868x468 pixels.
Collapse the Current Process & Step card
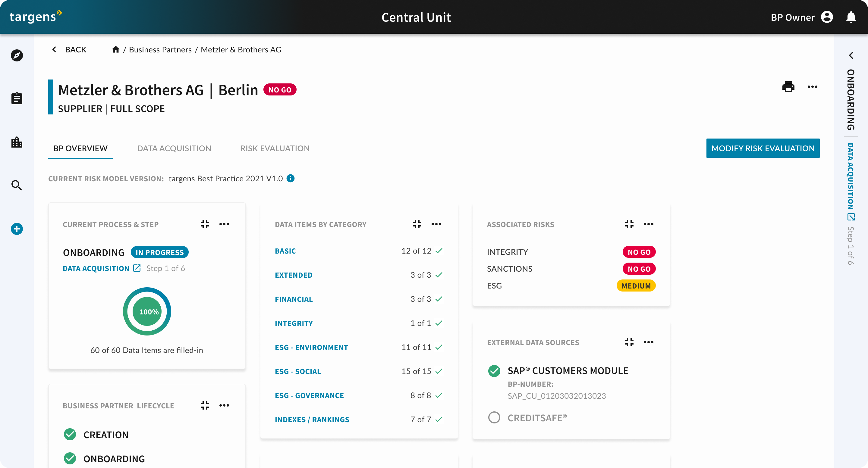[x=205, y=224]
